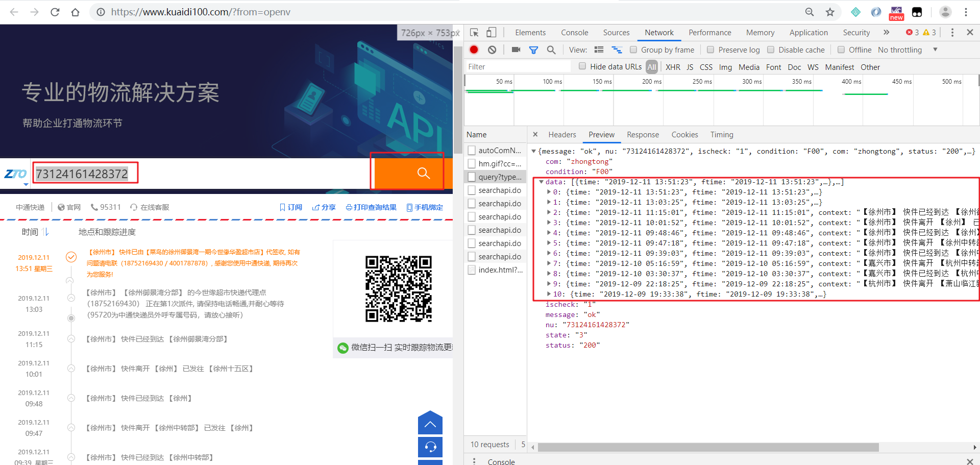
Task: Select the query?type request in the Name list
Action: [x=495, y=177]
